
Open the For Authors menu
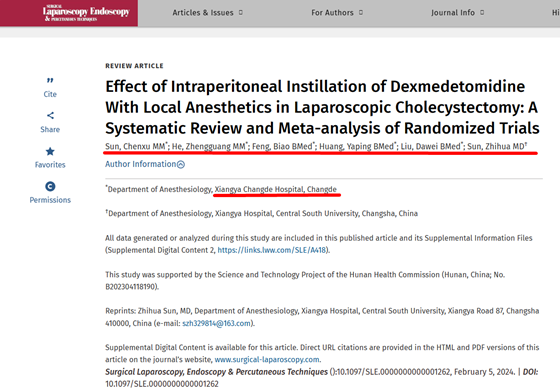click(x=332, y=12)
